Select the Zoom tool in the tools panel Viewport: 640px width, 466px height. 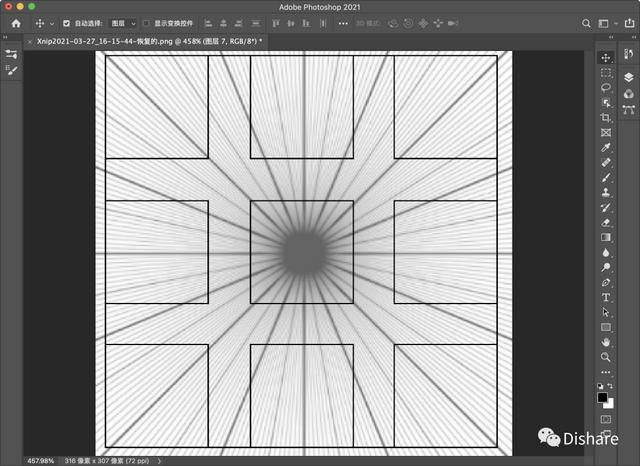click(606, 357)
